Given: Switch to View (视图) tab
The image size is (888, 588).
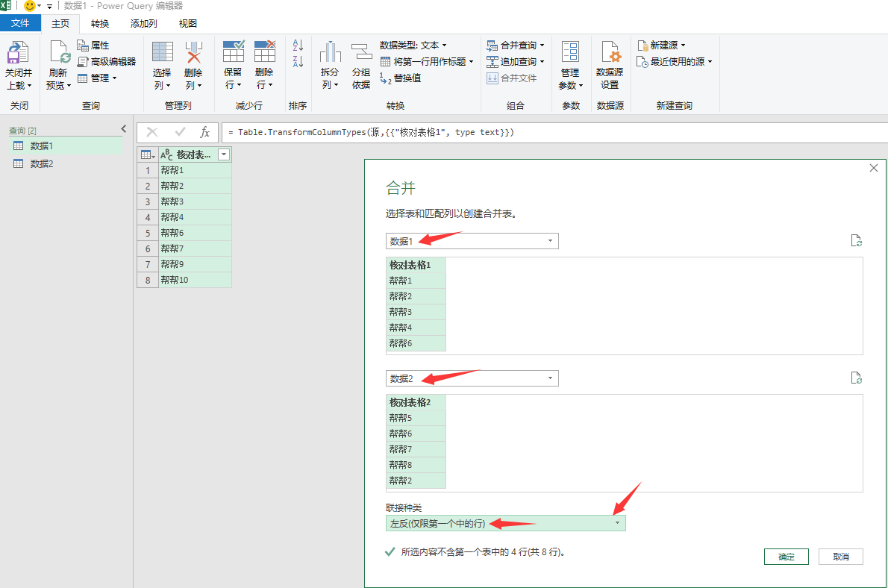Looking at the screenshot, I should point(188,24).
